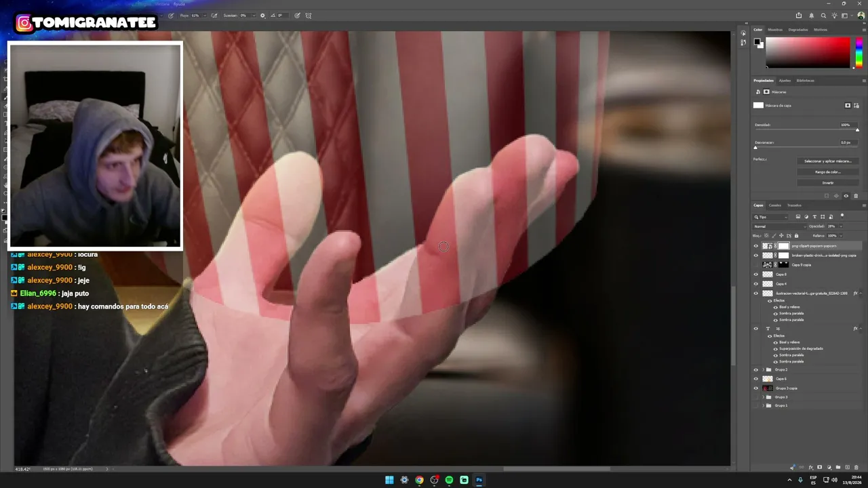Open Google Chrome from the taskbar
The height and width of the screenshot is (488, 868).
[419, 480]
